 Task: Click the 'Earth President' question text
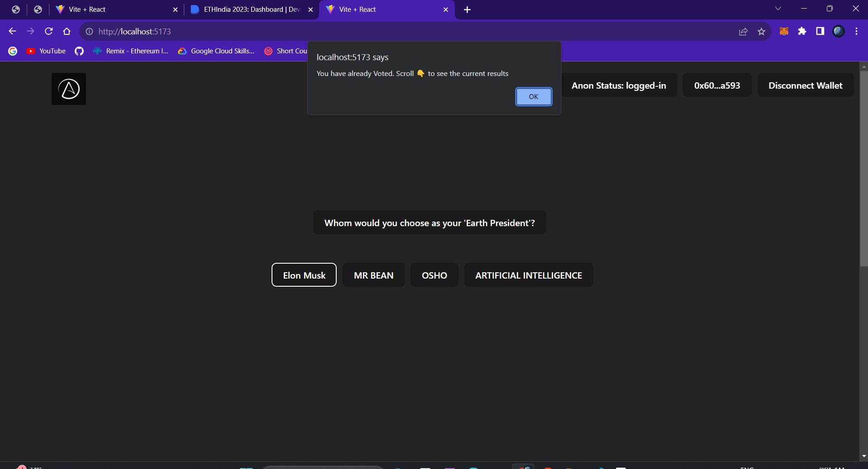click(x=429, y=223)
